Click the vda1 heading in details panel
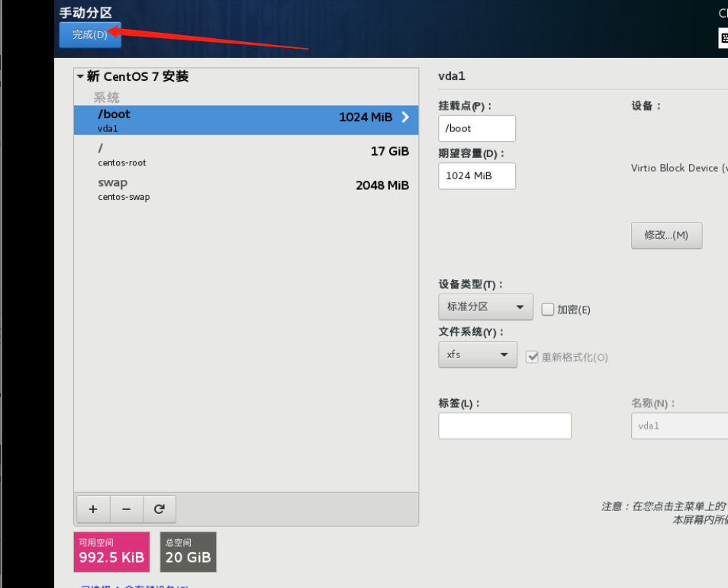 click(451, 76)
